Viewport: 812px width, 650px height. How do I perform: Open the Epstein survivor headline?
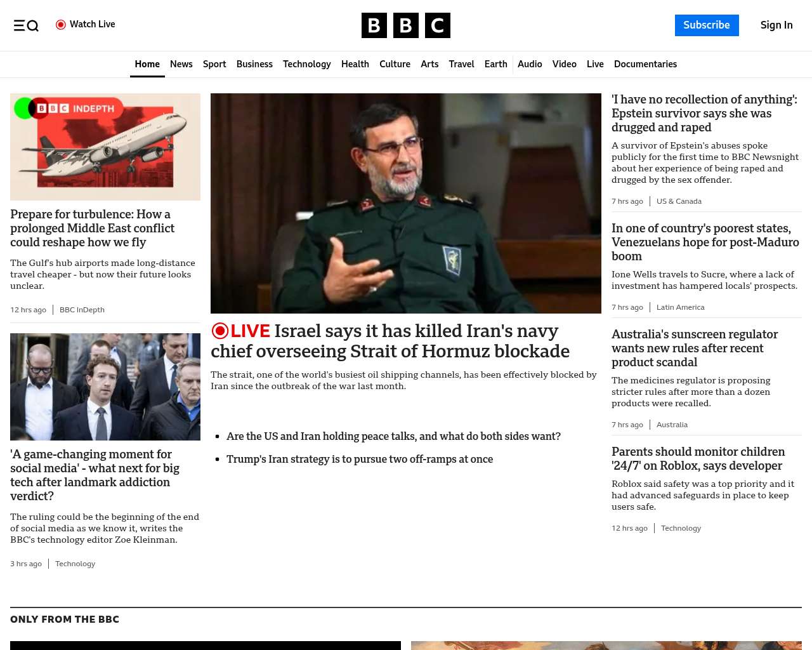click(704, 113)
